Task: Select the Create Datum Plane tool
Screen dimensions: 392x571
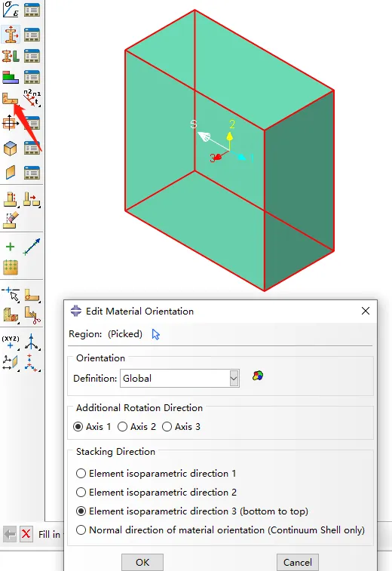Action: coord(11,363)
